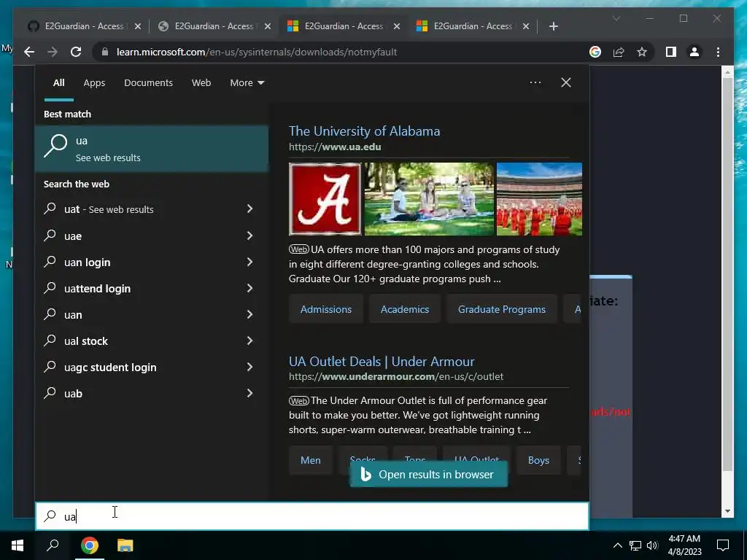Select the All search filter tab
Image resolution: width=747 pixels, height=560 pixels.
pyautogui.click(x=58, y=83)
